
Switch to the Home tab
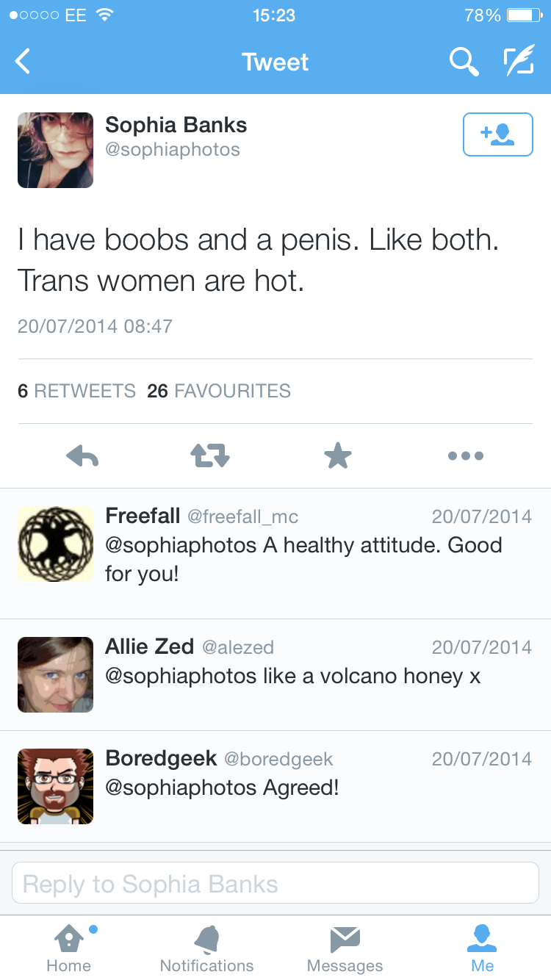(x=68, y=948)
